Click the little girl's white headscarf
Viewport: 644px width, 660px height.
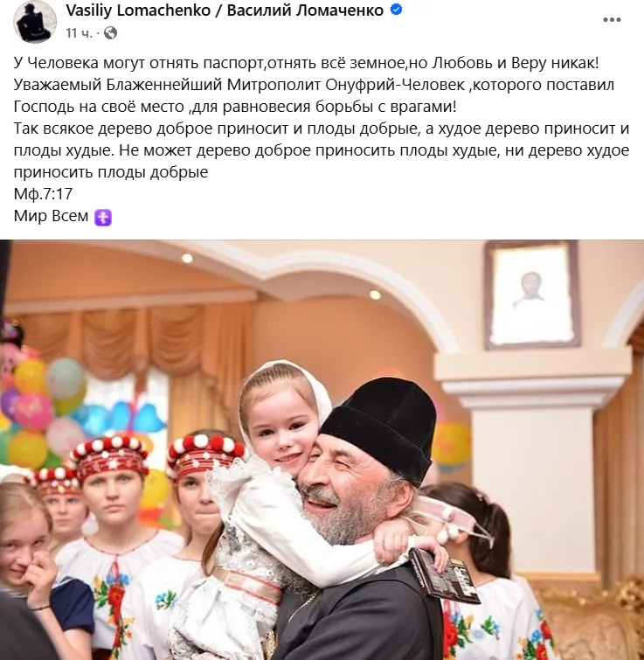coord(286,387)
